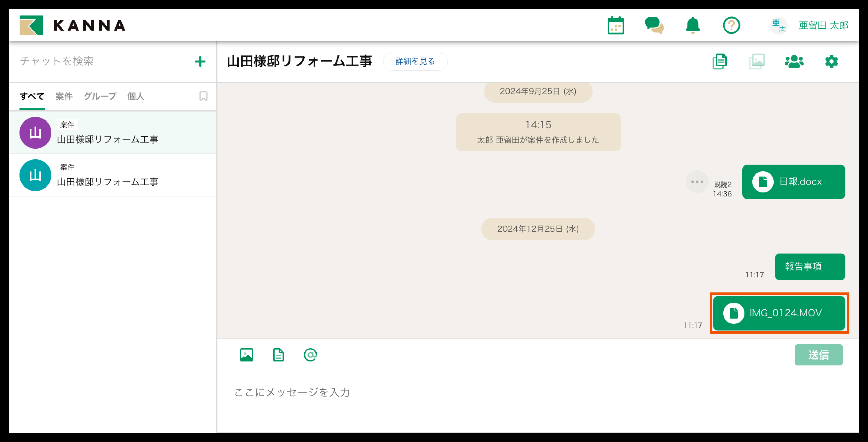868x442 pixels.
Task: Insert a mention with @ icon
Action: pyautogui.click(x=310, y=355)
